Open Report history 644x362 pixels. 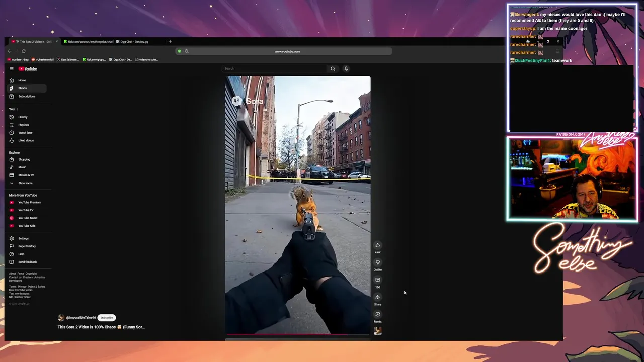tap(27, 246)
